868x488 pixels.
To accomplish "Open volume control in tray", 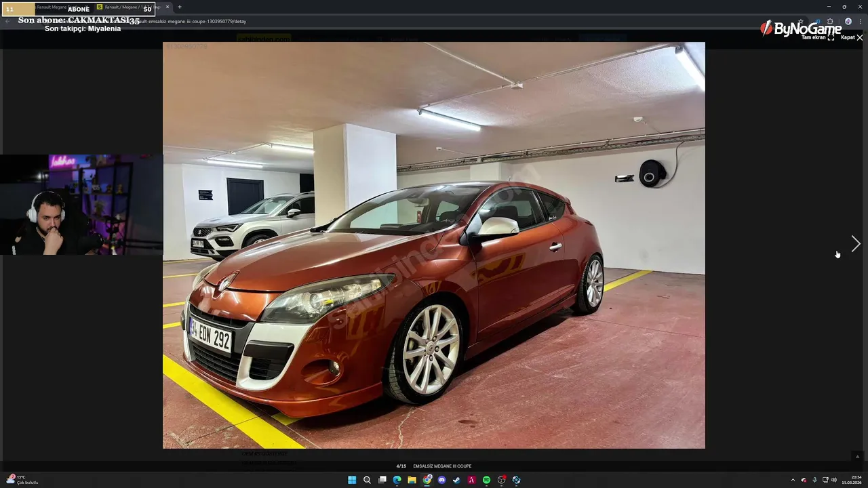I will [833, 480].
